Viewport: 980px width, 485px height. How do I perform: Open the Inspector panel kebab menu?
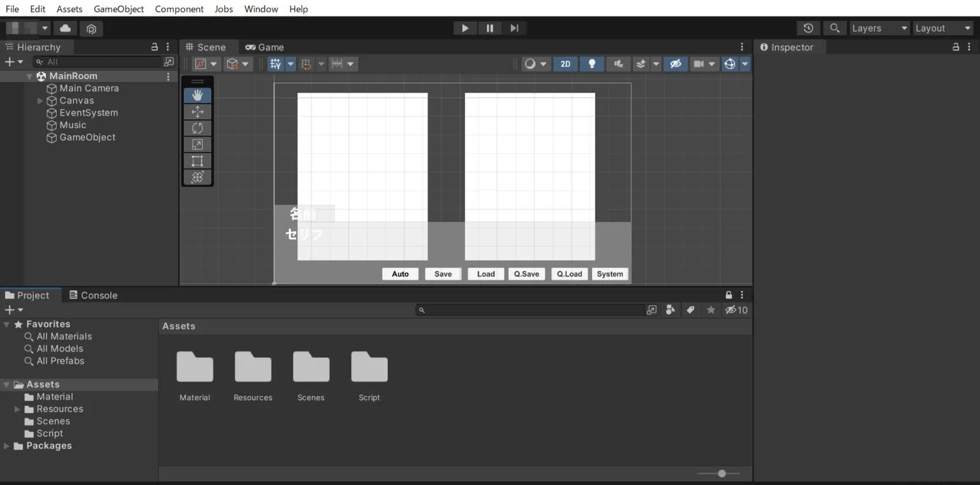(970, 47)
